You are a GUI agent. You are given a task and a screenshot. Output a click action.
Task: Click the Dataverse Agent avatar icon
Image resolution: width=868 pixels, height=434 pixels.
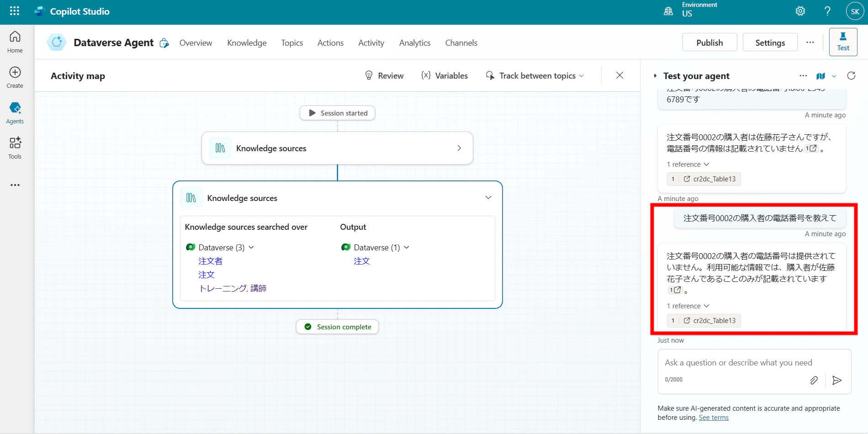click(x=57, y=42)
